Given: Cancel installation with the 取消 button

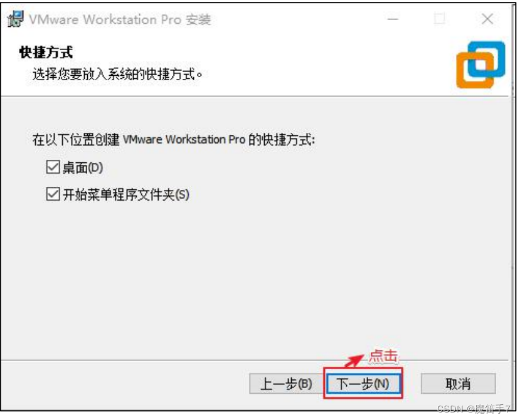Looking at the screenshot, I should point(458,384).
